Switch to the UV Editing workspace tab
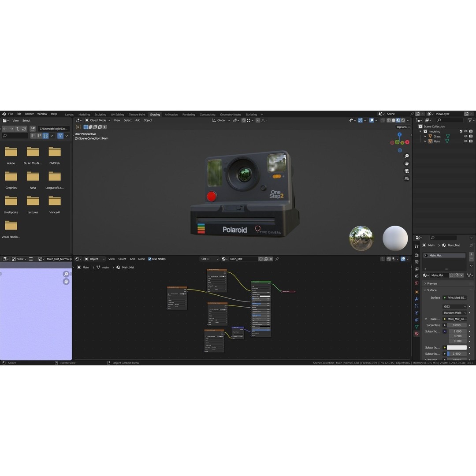 coord(118,115)
